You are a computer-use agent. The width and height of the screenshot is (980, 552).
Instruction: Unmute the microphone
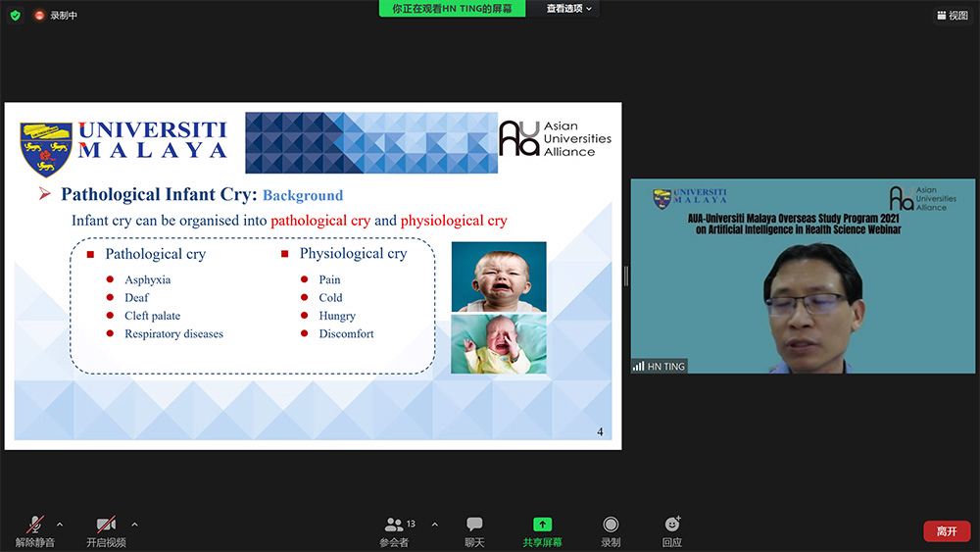(35, 531)
